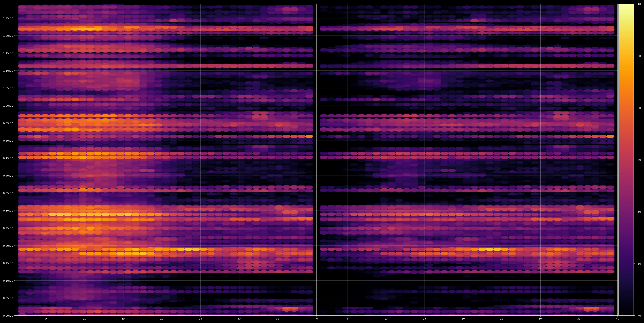The width and height of the screenshot is (644, 323).
Task: Click the 0:20:00 y-axis tick label
Action: click(8, 246)
